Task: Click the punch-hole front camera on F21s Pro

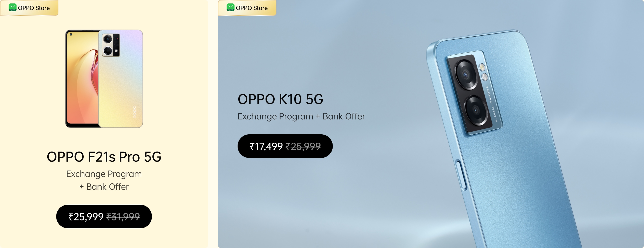Action: click(x=71, y=35)
